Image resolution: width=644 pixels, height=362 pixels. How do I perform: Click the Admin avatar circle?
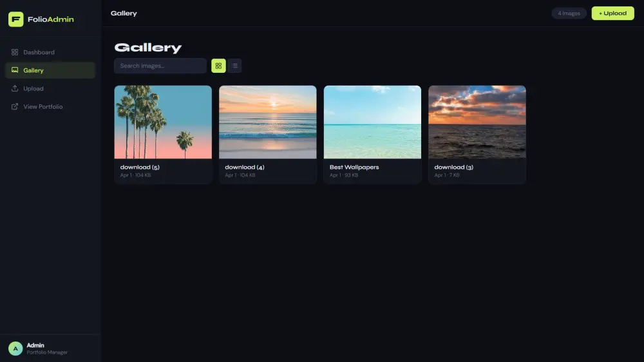15,348
